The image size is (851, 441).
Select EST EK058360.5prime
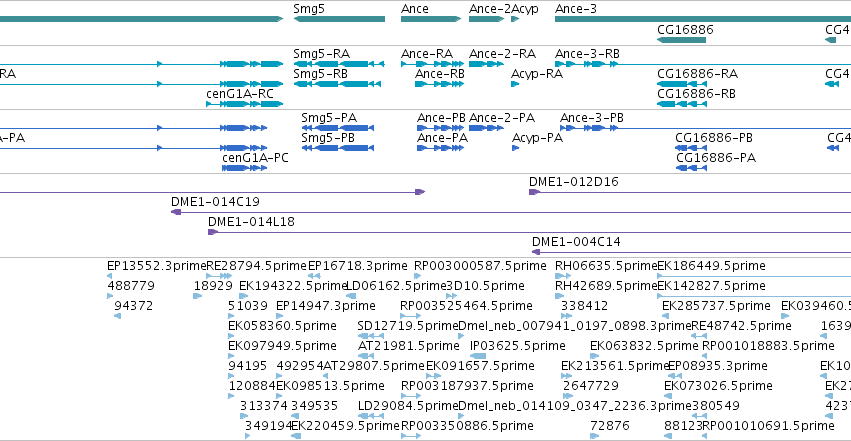tap(282, 326)
